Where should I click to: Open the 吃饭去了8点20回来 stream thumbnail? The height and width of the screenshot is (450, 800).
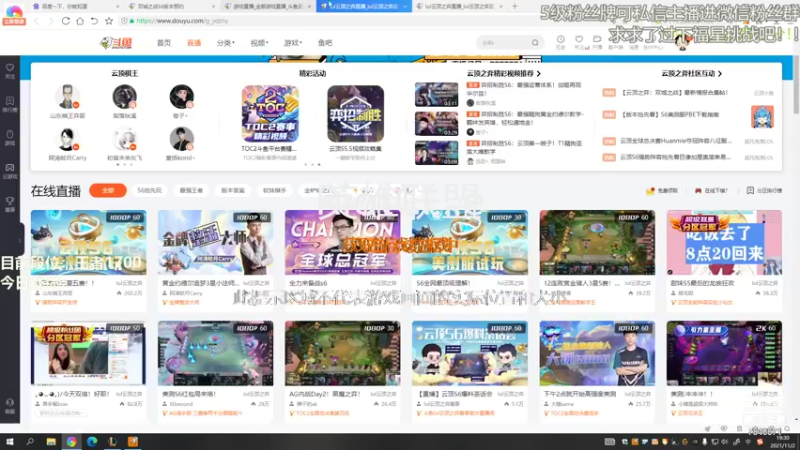coord(724,242)
